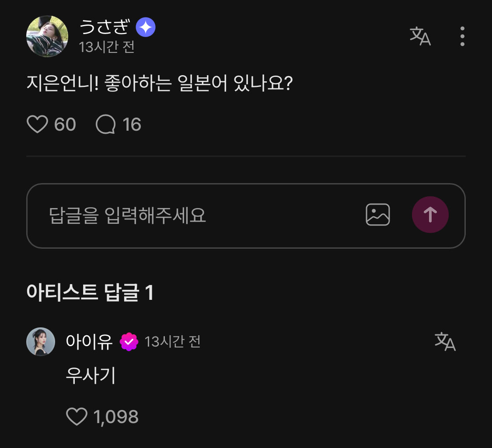Open うさぎ's profile picture
This screenshot has height=448, width=492.
click(47, 36)
